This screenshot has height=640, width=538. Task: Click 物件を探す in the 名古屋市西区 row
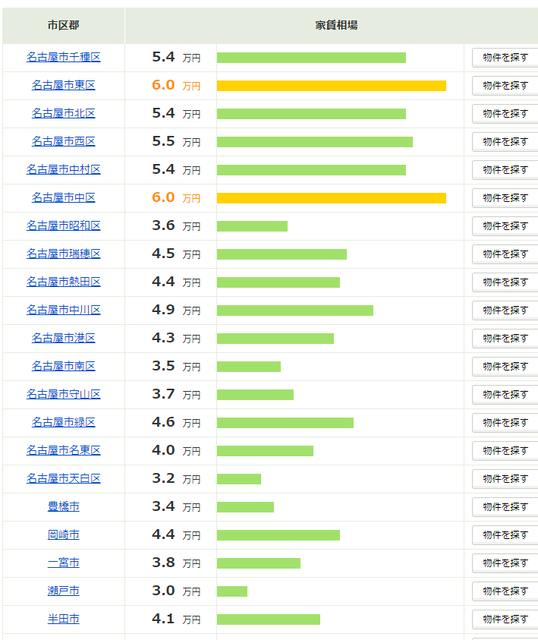pos(505,142)
